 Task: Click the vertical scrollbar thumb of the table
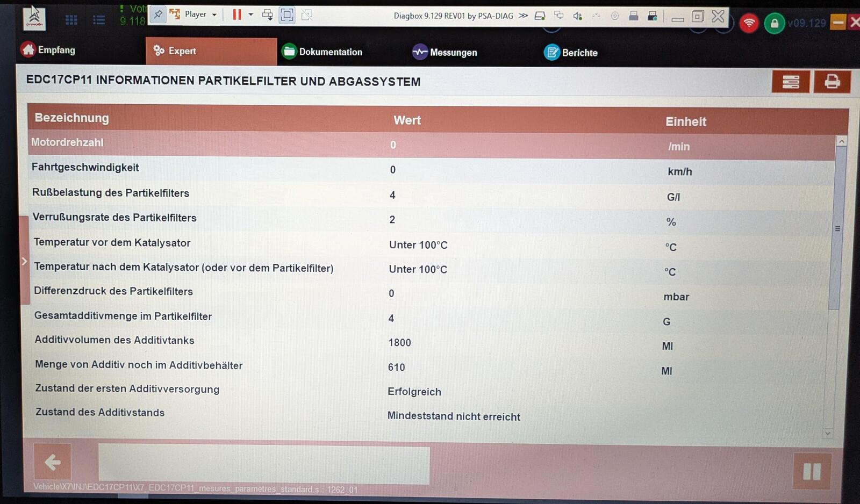[x=835, y=228]
